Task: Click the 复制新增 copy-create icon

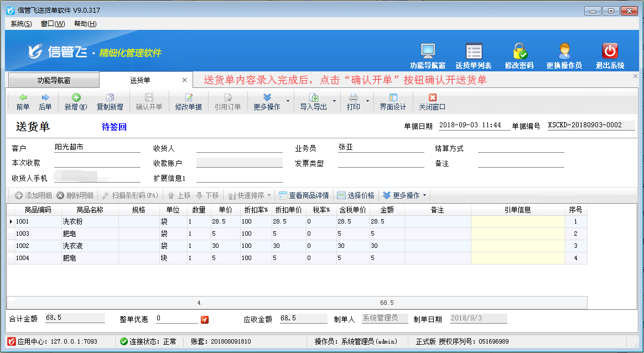Action: 110,102
